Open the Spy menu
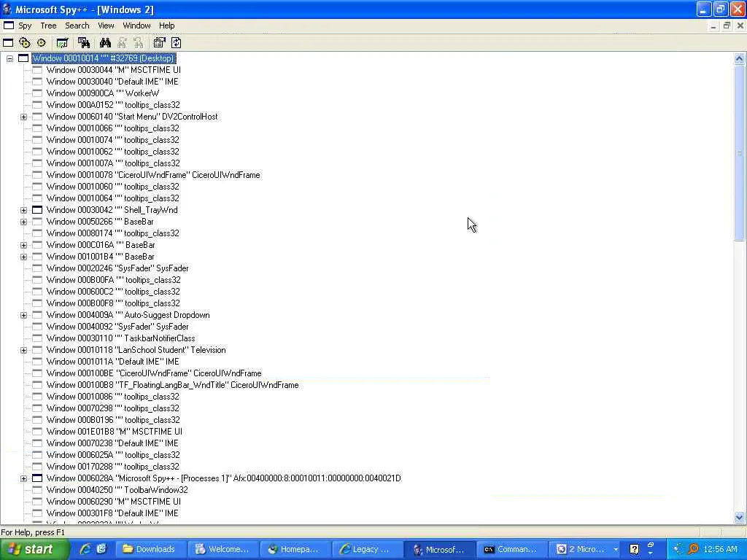Image resolution: width=747 pixels, height=560 pixels. click(25, 26)
